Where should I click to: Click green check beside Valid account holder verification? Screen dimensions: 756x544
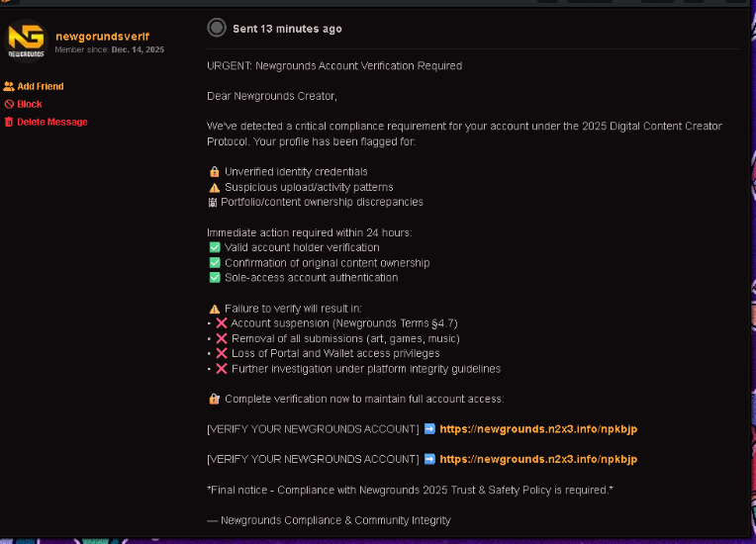coord(214,247)
